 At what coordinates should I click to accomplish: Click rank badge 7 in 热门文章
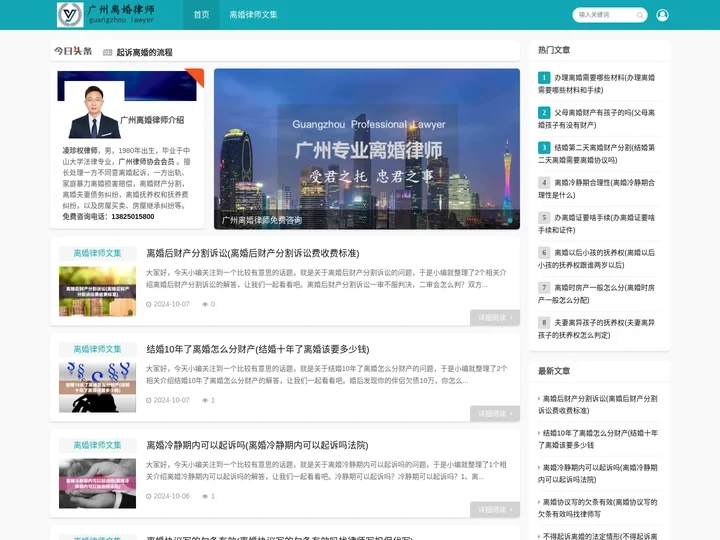(x=544, y=287)
